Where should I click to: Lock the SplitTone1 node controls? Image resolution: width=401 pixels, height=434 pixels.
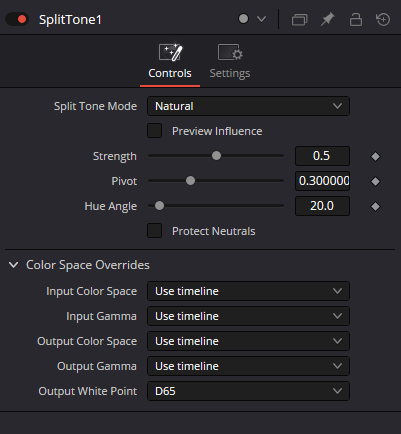tap(356, 19)
